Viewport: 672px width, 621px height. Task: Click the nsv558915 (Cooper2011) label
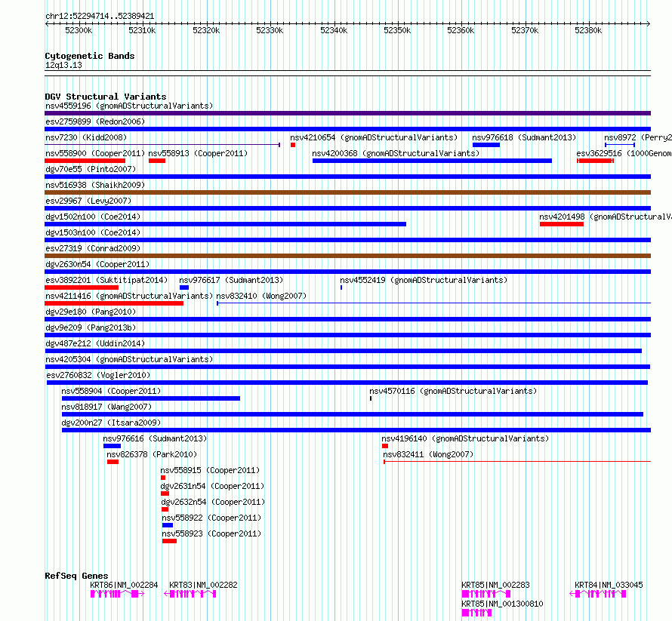tap(210, 470)
